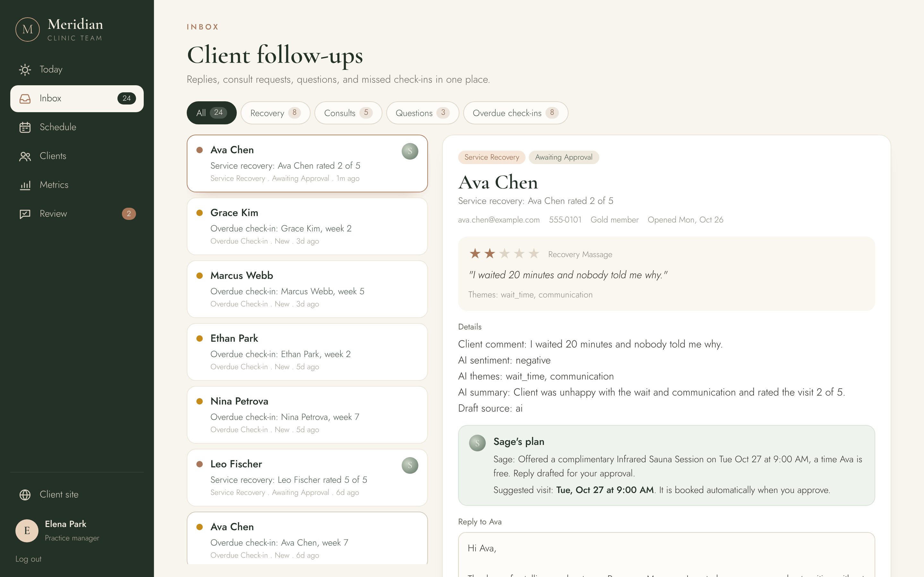Filter by the Consults tab

click(x=348, y=113)
